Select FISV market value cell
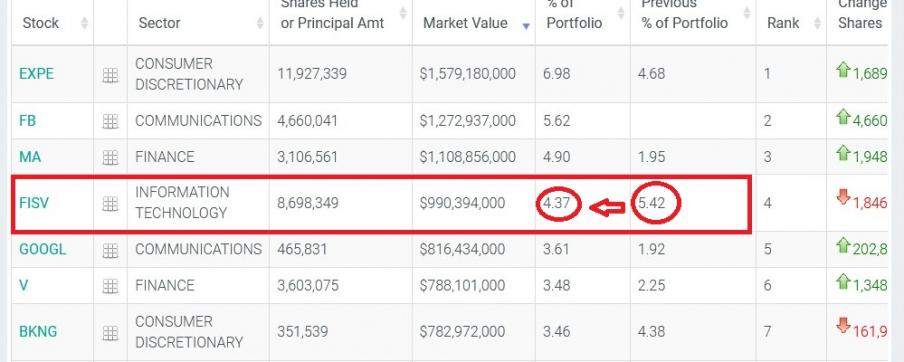 pos(473,203)
